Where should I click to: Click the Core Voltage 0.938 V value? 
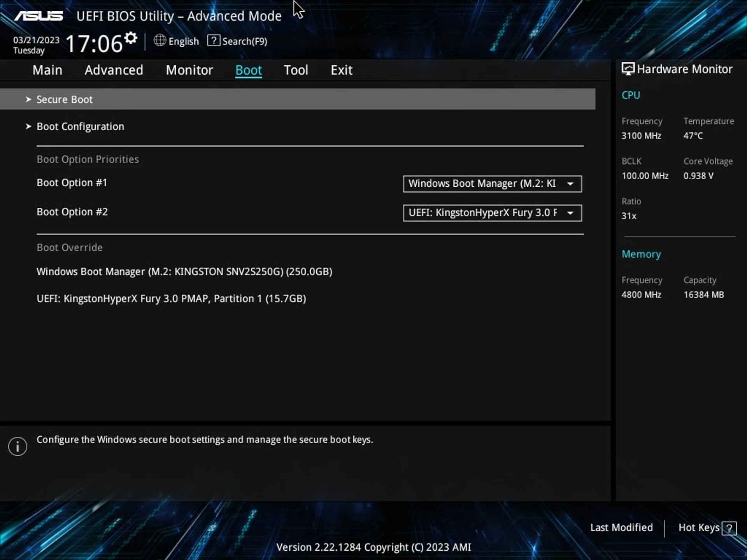[x=698, y=176]
